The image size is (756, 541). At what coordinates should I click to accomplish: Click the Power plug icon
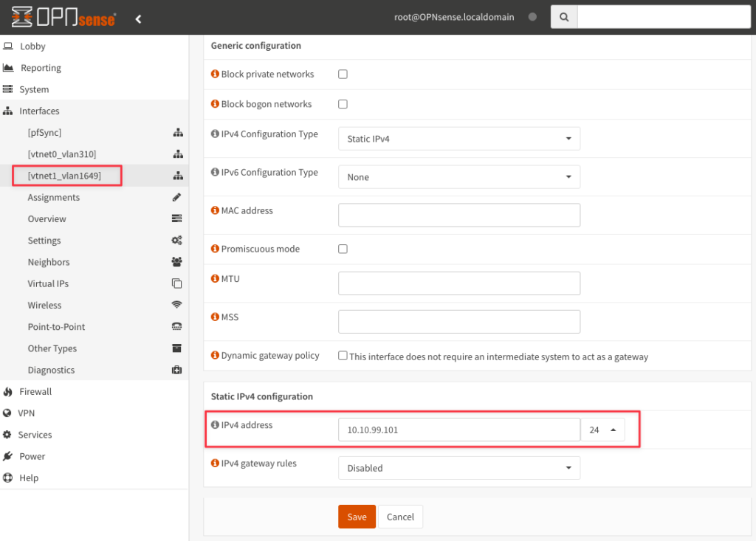coord(7,456)
